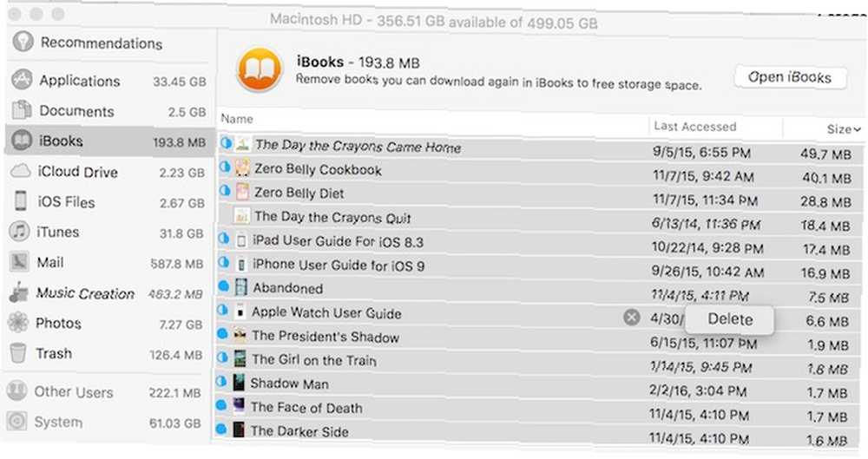Select the iTunes music note icon
The height and width of the screenshot is (459, 868).
coord(20,231)
